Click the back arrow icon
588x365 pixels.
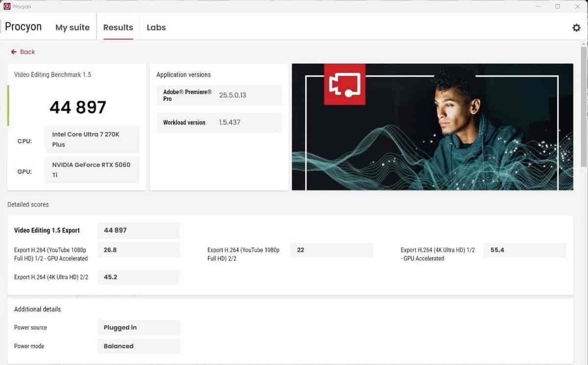14,52
